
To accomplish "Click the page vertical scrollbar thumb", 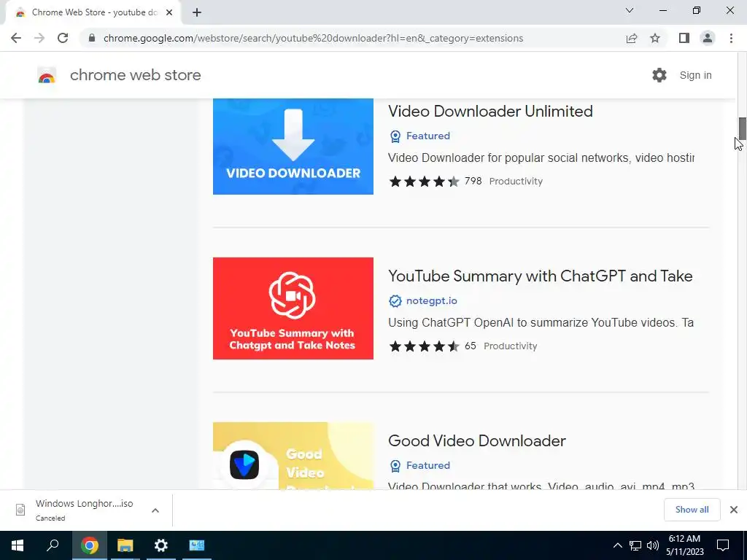I will tap(742, 128).
